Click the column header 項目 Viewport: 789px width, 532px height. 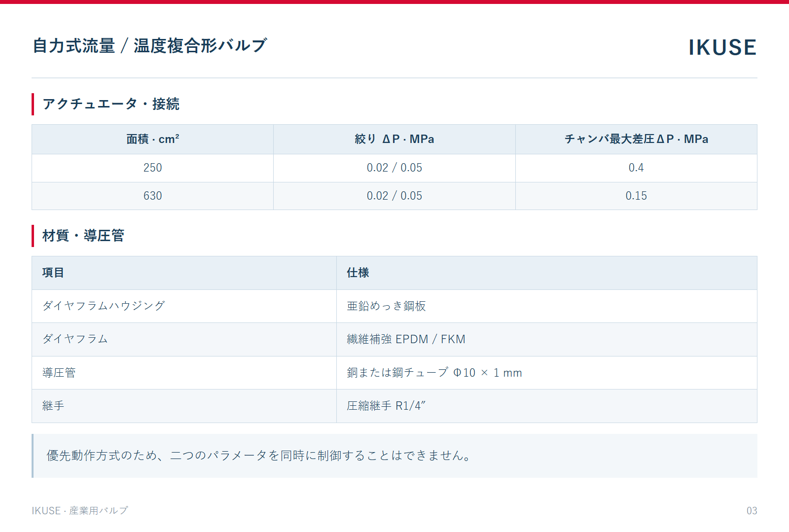53,273
